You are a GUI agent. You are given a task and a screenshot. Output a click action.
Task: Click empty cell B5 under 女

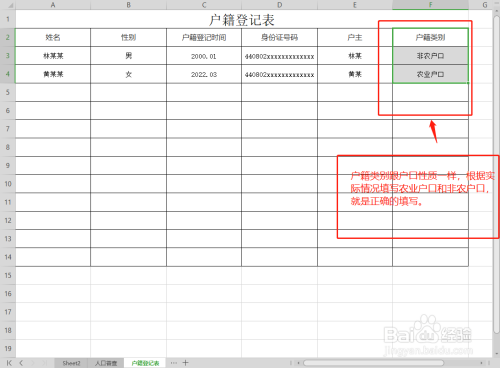[x=128, y=92]
